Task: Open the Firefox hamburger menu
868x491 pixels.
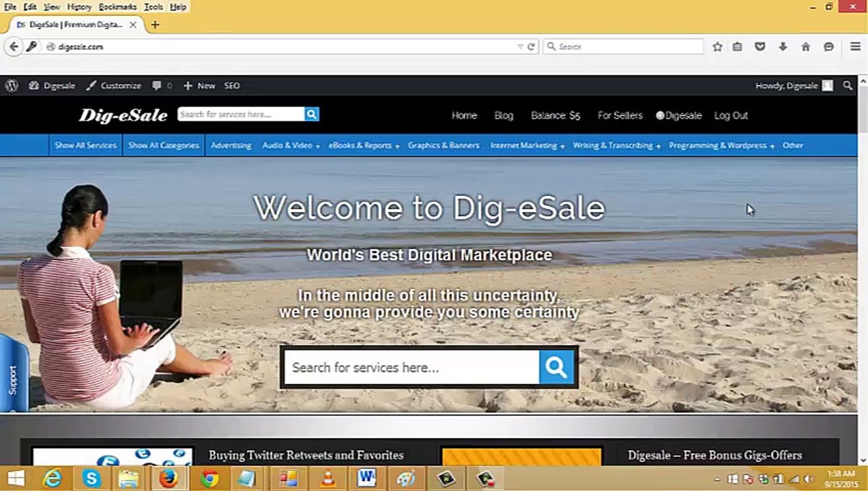Action: click(855, 46)
